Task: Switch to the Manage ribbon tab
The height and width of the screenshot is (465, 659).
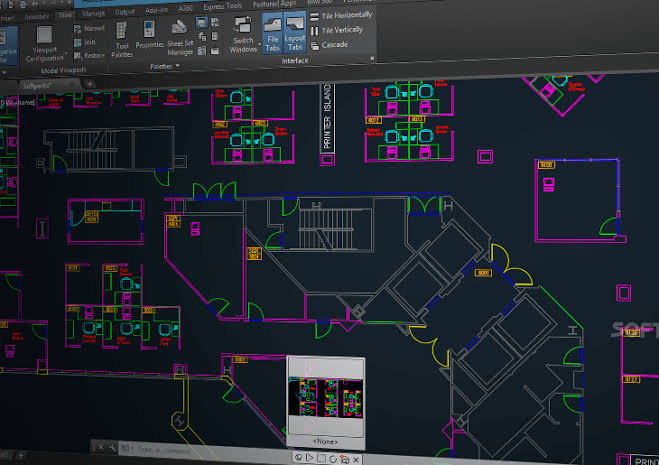Action: (x=93, y=13)
